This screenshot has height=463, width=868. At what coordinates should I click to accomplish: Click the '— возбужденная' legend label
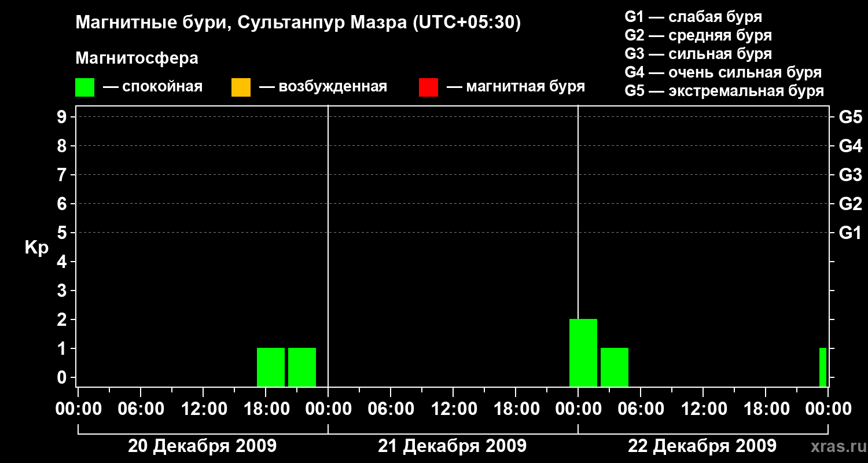(323, 87)
